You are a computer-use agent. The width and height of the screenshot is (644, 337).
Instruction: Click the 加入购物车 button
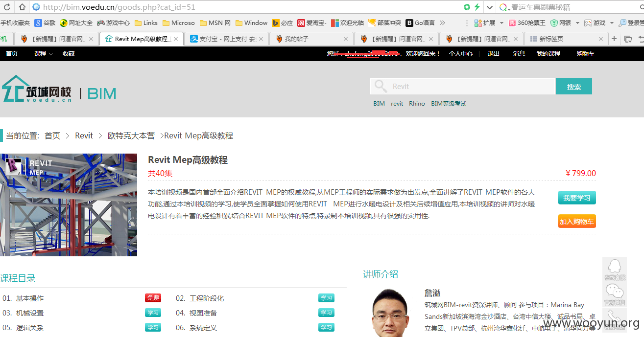[577, 222]
